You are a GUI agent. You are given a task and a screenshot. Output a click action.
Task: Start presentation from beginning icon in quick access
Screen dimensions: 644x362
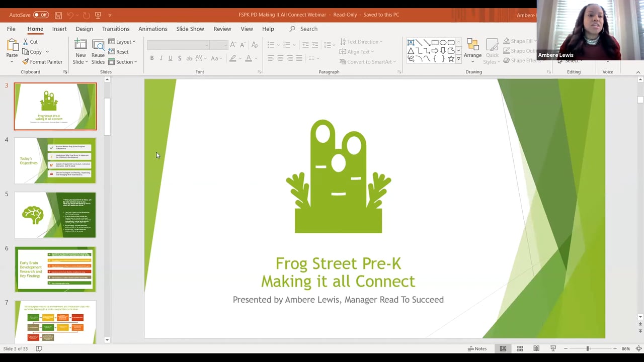(x=98, y=15)
